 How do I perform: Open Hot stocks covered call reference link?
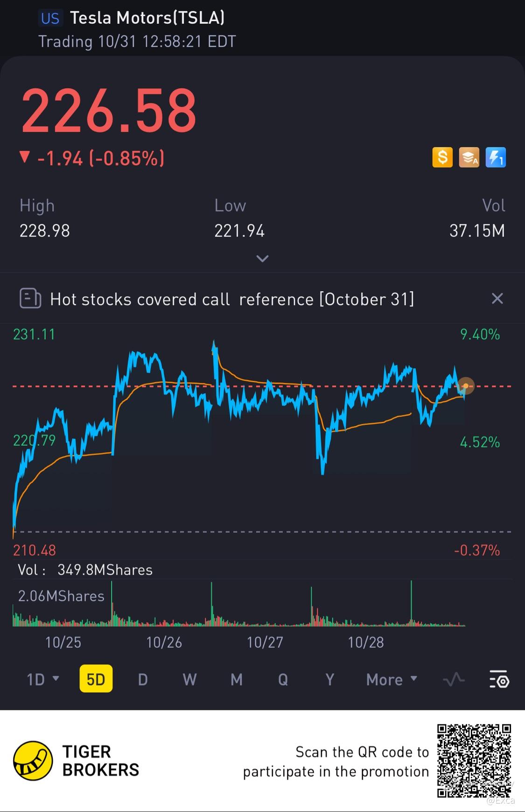pyautogui.click(x=232, y=299)
